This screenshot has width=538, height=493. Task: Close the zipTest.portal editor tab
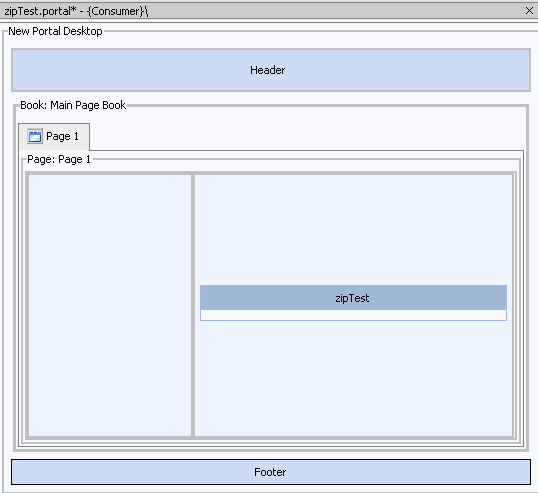(529, 11)
